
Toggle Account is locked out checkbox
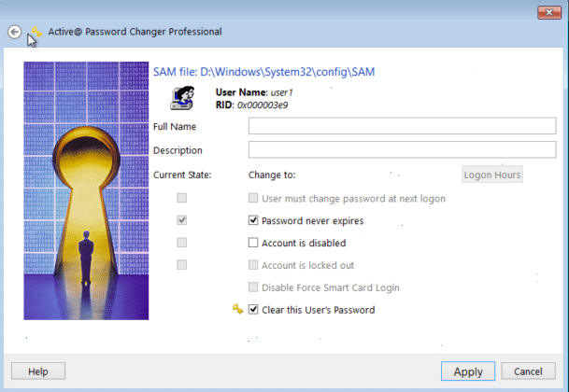click(x=253, y=265)
